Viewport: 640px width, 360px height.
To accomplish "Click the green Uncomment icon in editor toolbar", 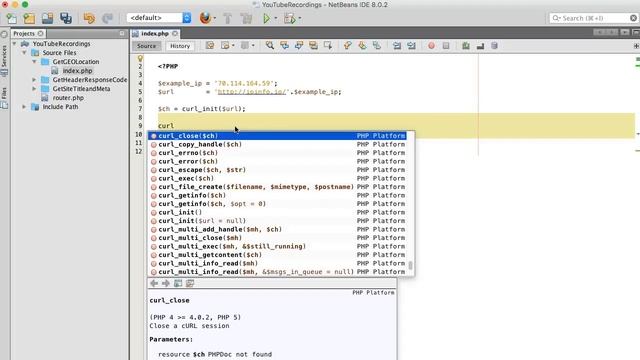I will tap(466, 46).
